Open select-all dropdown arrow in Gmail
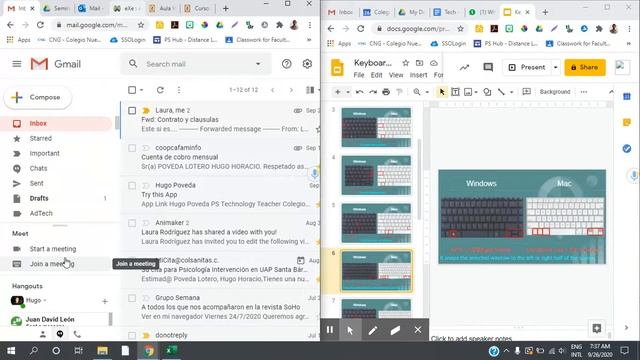Screen dimensions: 640x360 coord(142,90)
